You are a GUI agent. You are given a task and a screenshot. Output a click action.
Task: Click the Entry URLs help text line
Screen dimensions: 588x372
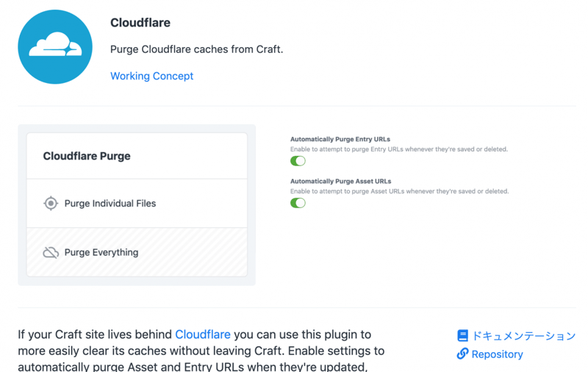click(x=399, y=149)
